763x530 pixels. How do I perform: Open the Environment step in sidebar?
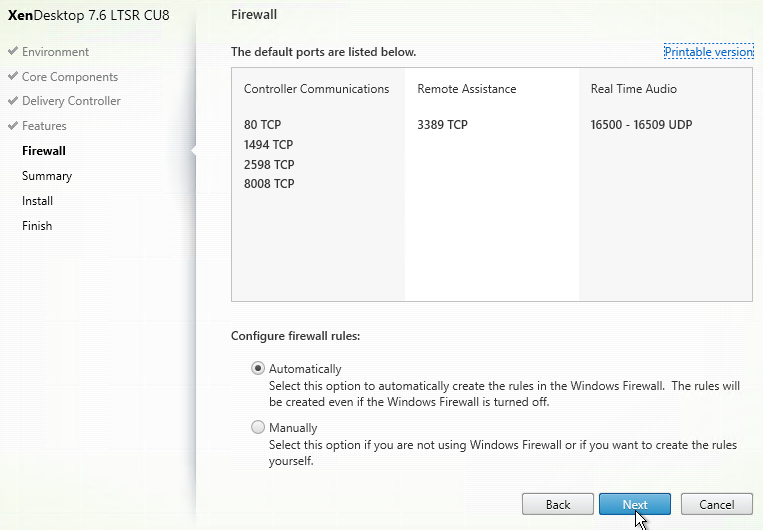[55, 52]
